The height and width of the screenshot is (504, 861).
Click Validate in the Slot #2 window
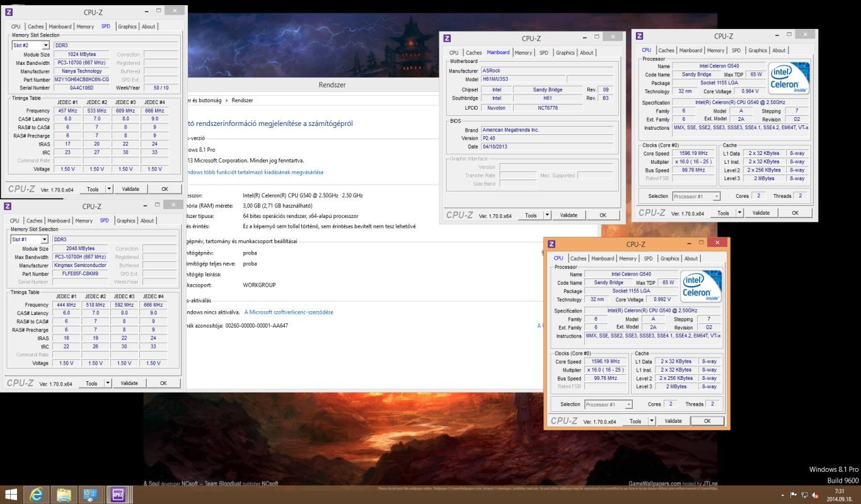point(130,188)
